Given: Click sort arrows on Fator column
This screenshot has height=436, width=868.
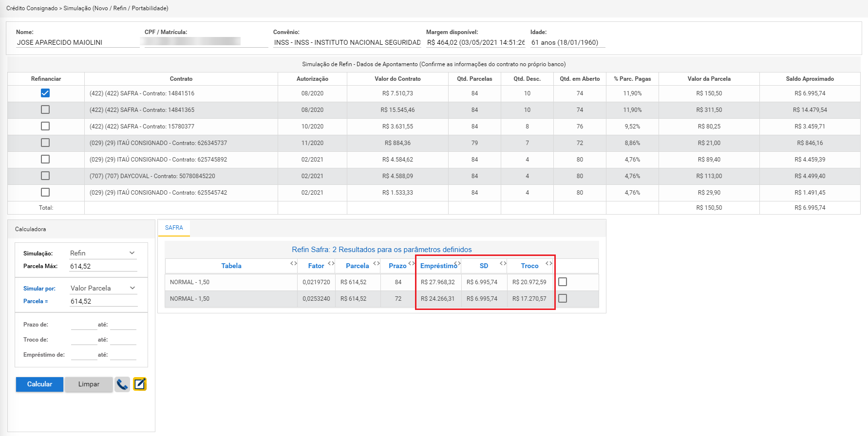Looking at the screenshot, I should click(331, 263).
